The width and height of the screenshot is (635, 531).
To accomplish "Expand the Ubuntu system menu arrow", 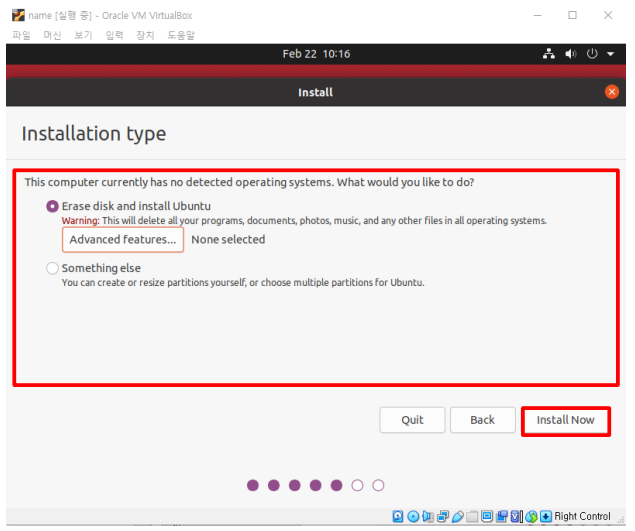I will (x=610, y=54).
